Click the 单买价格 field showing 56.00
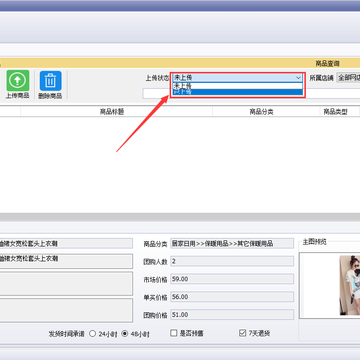This screenshot has height=360, width=360. point(232,297)
